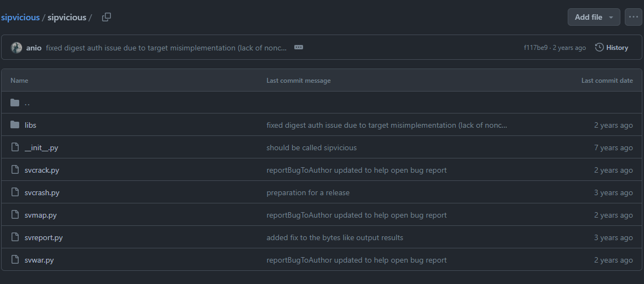The height and width of the screenshot is (284, 644).
Task: Open the svcrash.py file
Action: point(42,192)
